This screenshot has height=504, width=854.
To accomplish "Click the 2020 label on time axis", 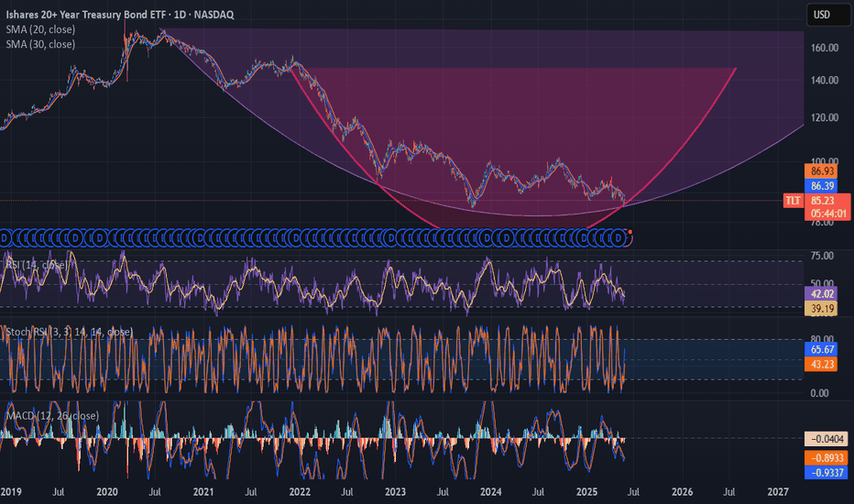I will tap(106, 491).
